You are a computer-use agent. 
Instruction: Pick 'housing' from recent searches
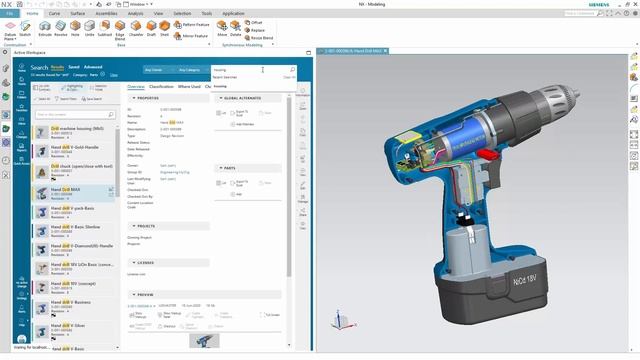point(220,86)
